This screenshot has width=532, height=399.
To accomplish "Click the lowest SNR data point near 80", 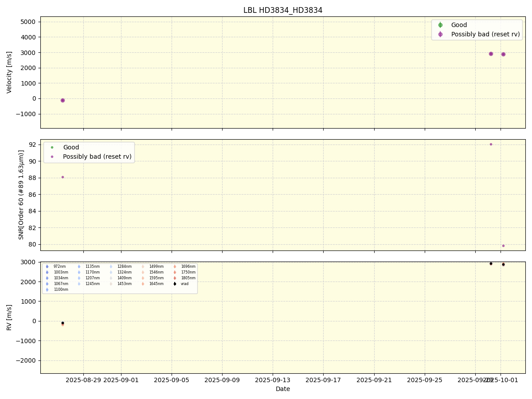I will (x=503, y=246).
